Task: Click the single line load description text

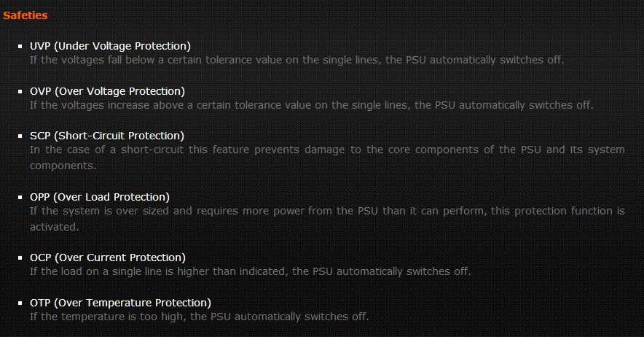Action: [250, 271]
